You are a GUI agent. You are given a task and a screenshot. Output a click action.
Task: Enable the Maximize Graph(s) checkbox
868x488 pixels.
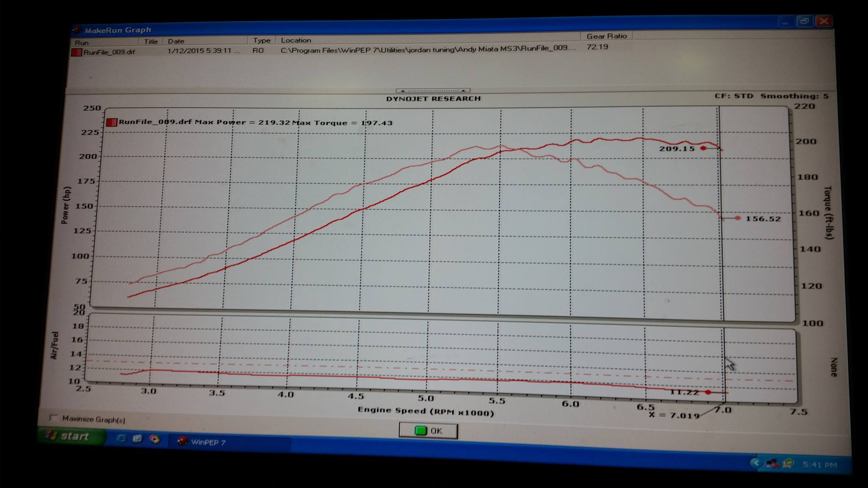pyautogui.click(x=53, y=418)
